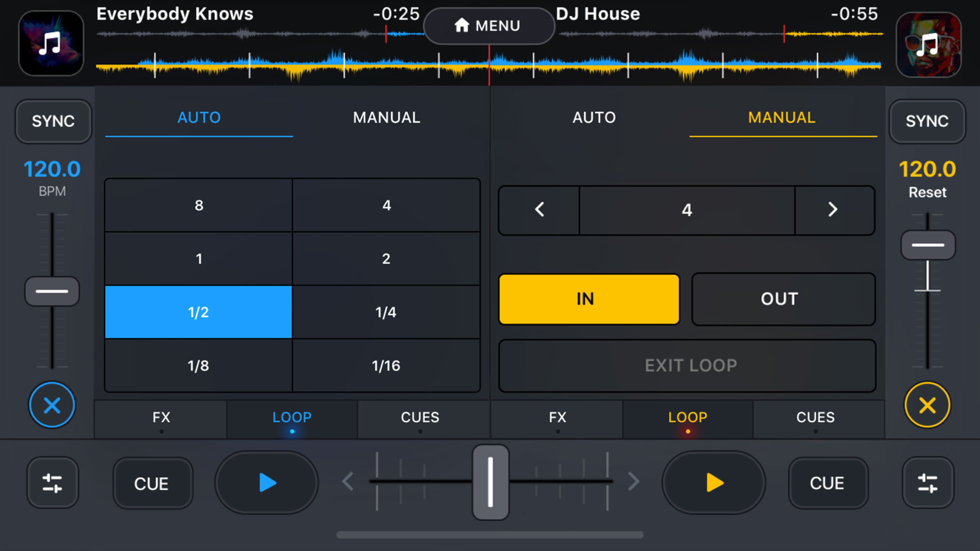Seek in right deck overview waveform

(x=721, y=34)
